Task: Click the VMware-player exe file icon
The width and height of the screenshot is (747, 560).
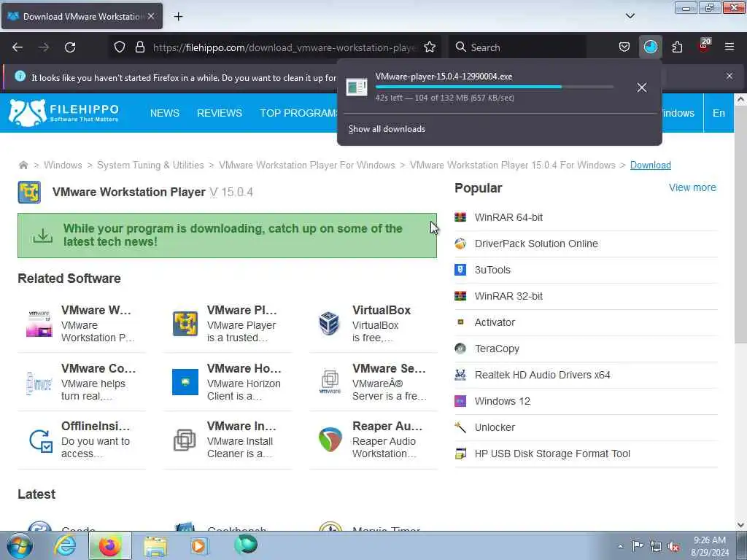Action: (356, 87)
